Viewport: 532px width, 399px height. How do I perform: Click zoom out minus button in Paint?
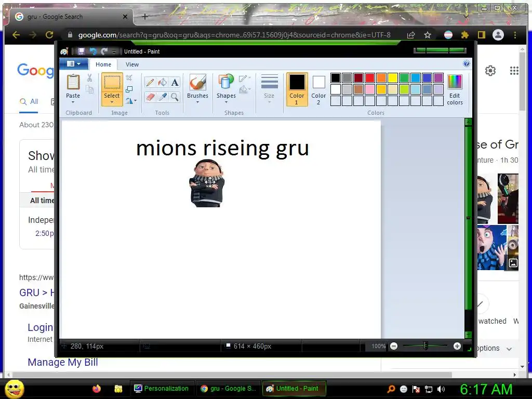pos(394,346)
